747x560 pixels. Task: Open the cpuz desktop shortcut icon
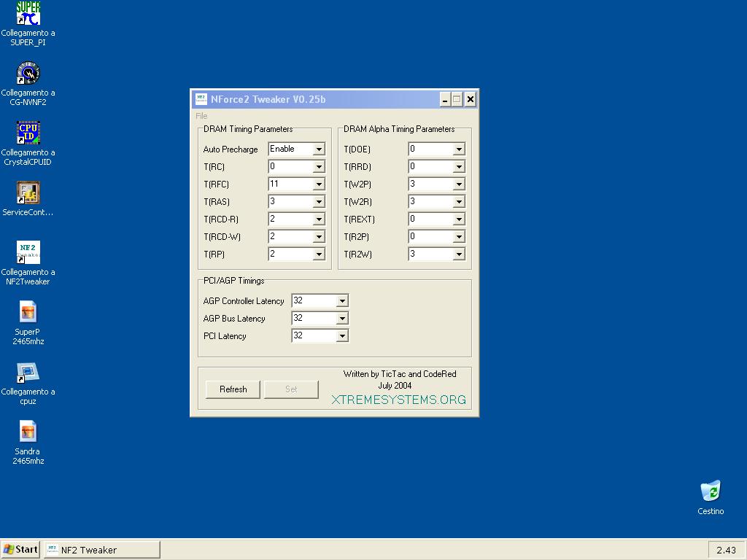[28, 372]
